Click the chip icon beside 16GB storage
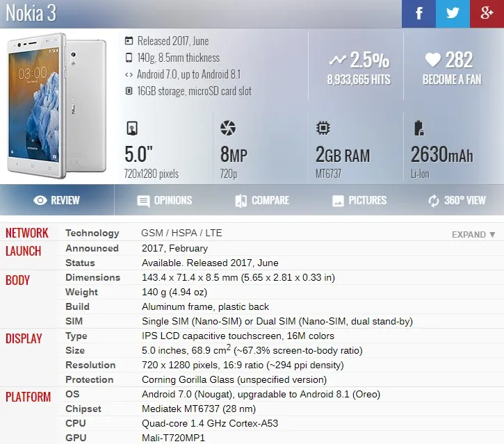Screen dimensions: 504x444 pyautogui.click(x=129, y=91)
